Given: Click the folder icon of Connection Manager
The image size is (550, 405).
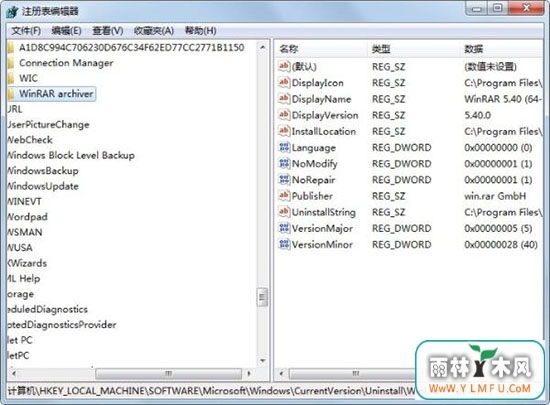Looking at the screenshot, I should (x=11, y=63).
